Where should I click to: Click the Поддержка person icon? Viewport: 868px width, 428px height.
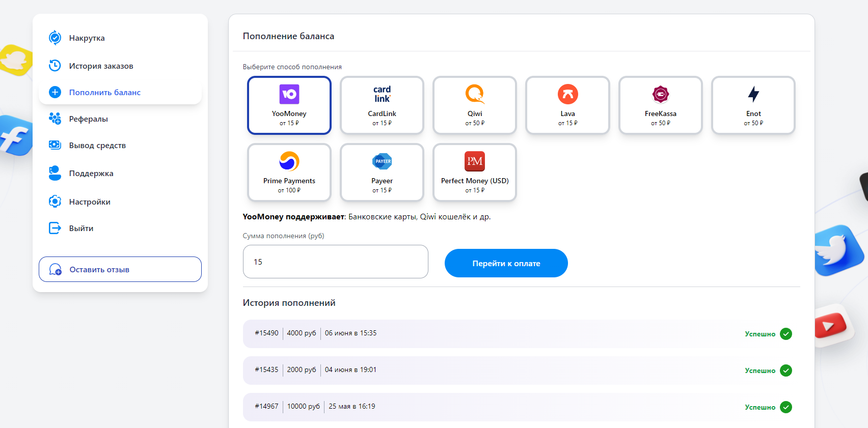click(55, 173)
